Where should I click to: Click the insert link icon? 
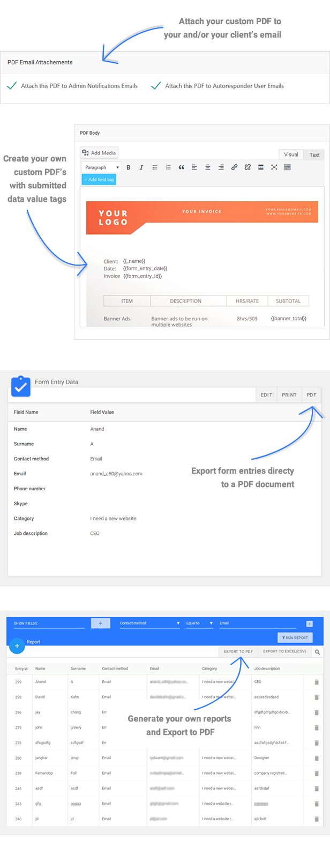pyautogui.click(x=234, y=167)
